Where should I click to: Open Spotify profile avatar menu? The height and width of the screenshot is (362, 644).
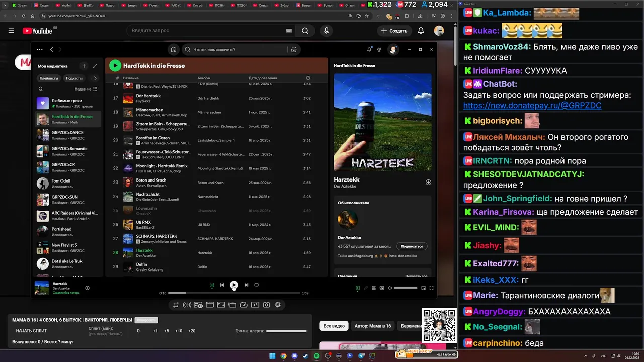[x=393, y=49]
